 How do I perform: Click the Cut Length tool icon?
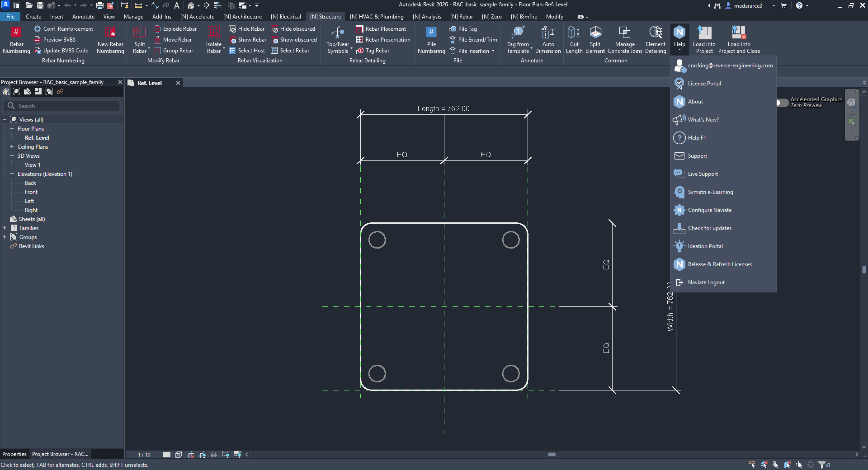click(x=574, y=33)
